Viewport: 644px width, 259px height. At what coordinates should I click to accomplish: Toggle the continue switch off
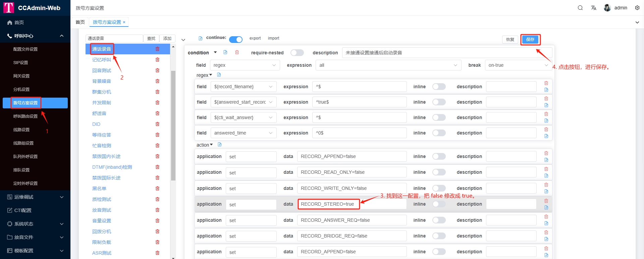point(236,40)
